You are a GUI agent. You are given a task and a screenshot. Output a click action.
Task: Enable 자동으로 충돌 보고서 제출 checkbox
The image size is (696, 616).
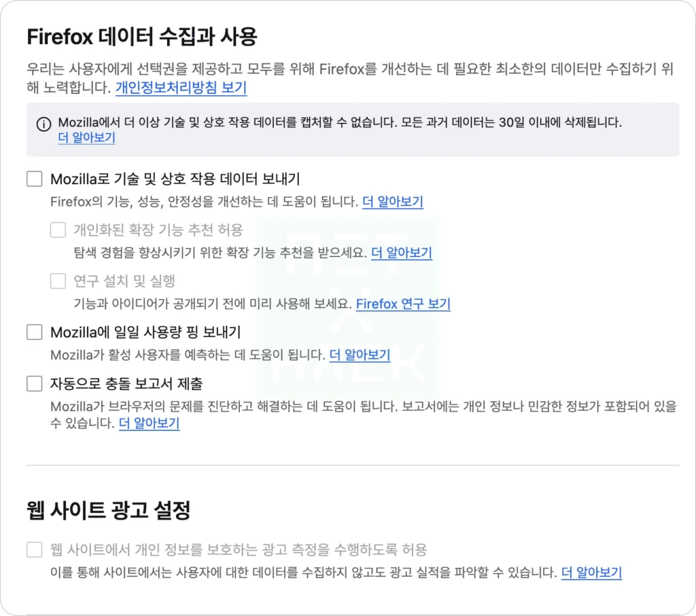tap(35, 384)
